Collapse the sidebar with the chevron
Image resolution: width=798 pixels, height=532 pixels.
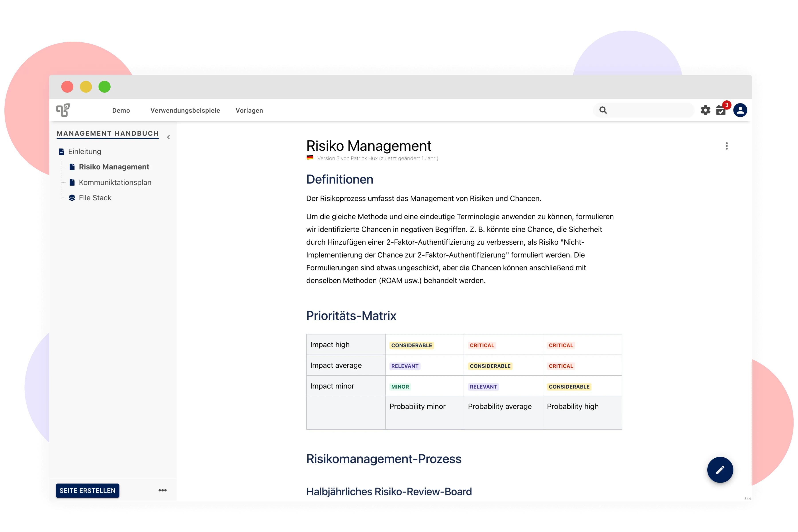point(168,137)
